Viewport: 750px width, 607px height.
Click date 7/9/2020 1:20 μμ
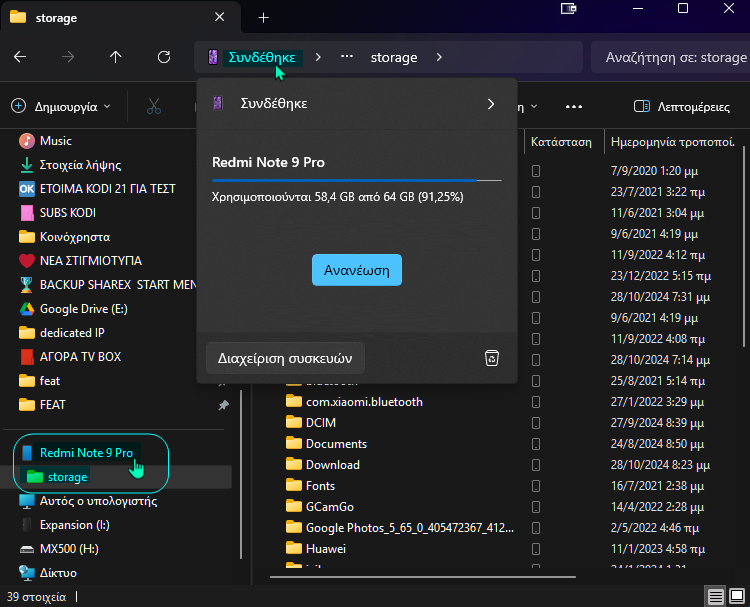coord(654,171)
